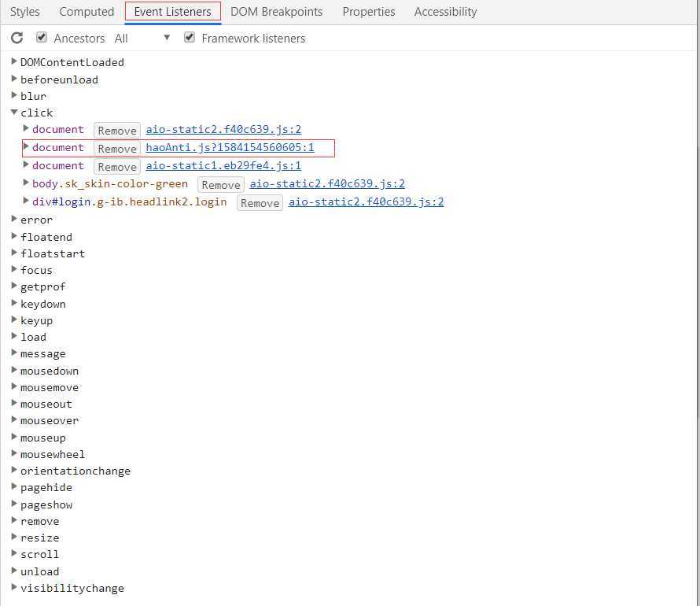Expand document listener for aio-static2.f40c639.js
Screen dimensions: 700x606
26,128
